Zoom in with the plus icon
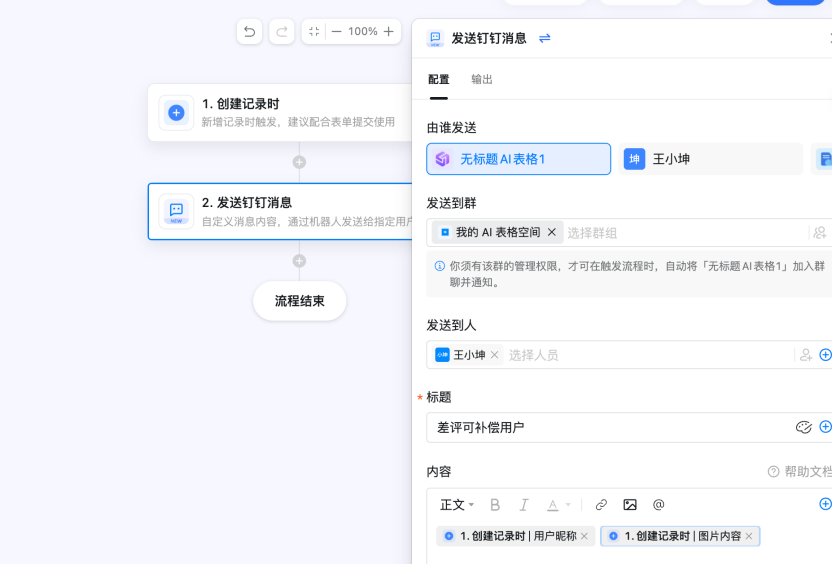 (388, 32)
